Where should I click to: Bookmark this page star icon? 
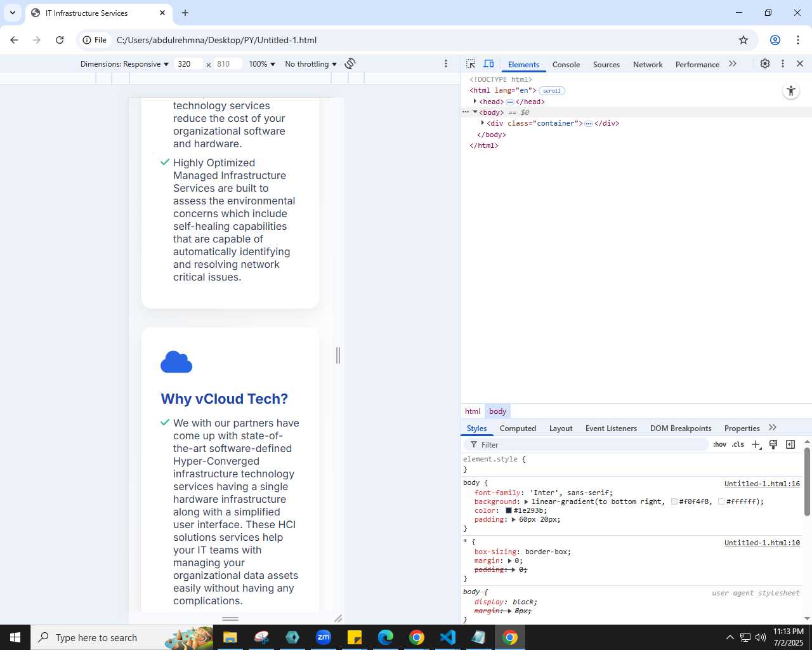pos(743,40)
